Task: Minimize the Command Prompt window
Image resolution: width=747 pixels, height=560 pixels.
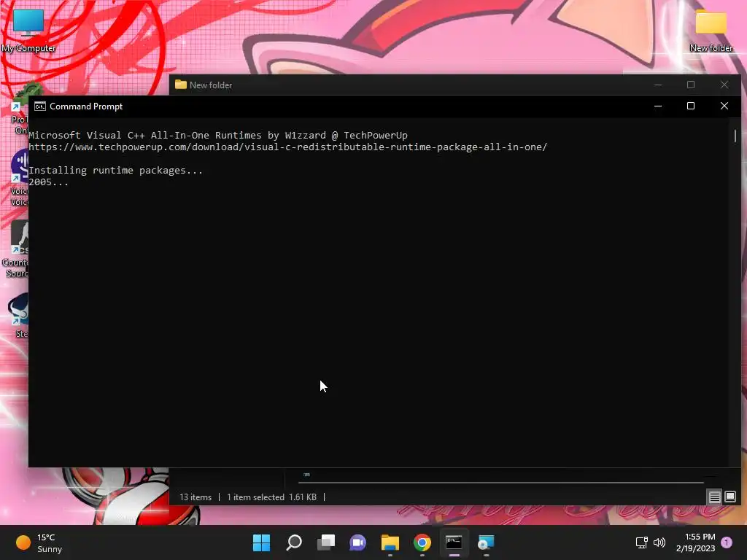Action: point(658,106)
